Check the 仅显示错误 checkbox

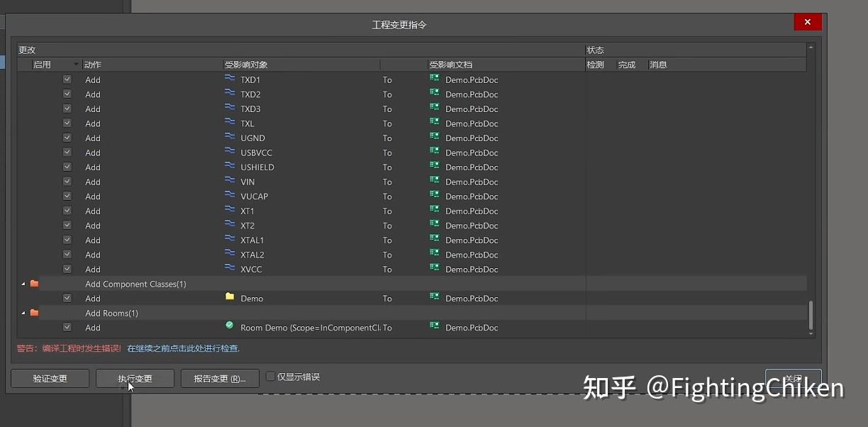270,377
